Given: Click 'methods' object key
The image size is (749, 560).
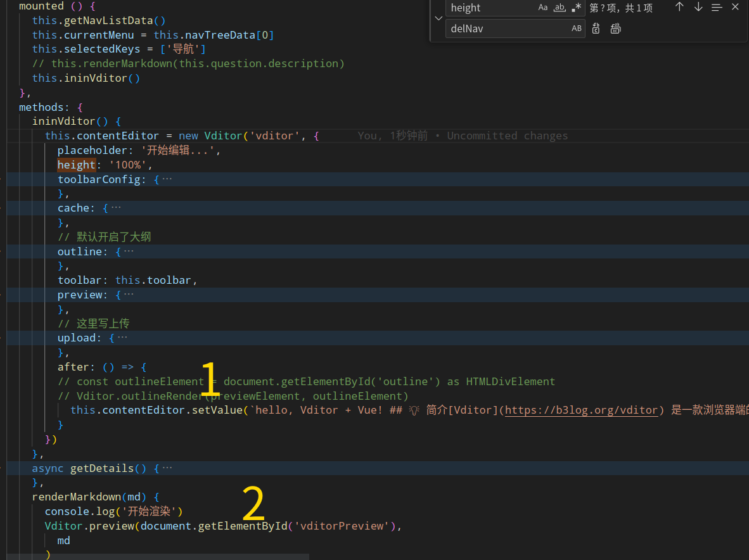Looking at the screenshot, I should click(x=41, y=107).
